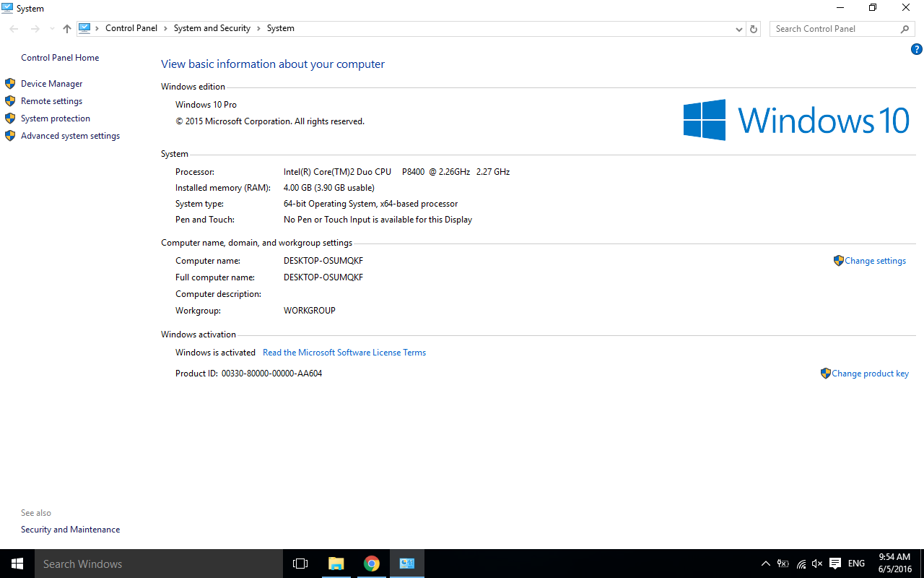
Task: Select System and Security breadcrumb
Action: (212, 28)
